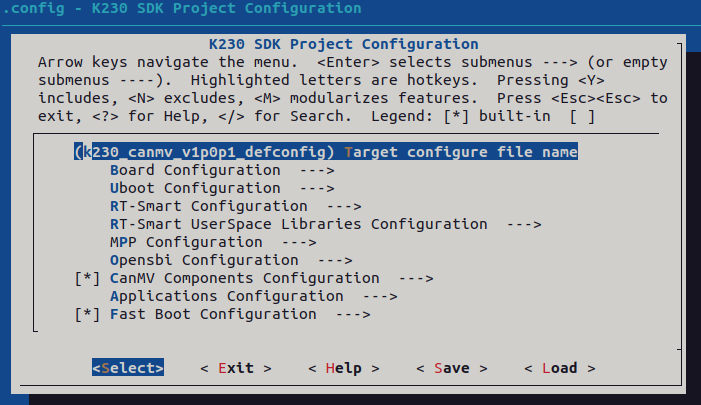Open RT-Smart UserSpace Libraries Configuration
Screen dimensions: 701x405
(x=298, y=224)
